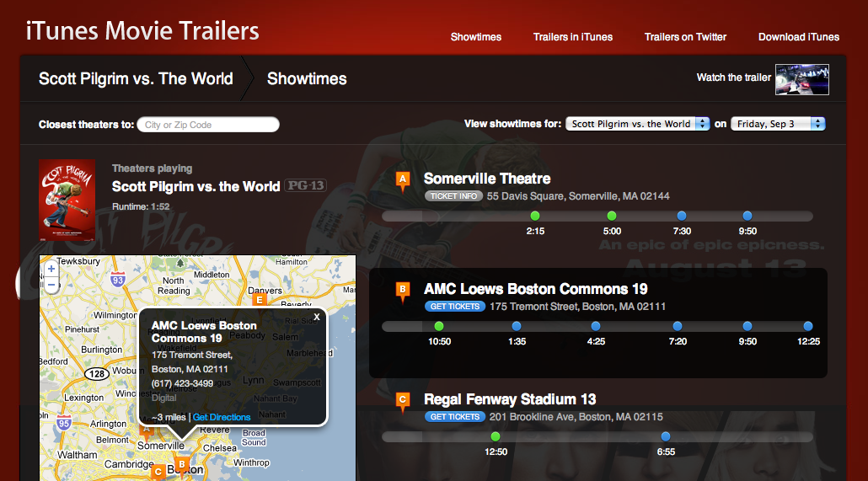Click the Watch the trailer text
The image size is (868, 481).
click(733, 77)
